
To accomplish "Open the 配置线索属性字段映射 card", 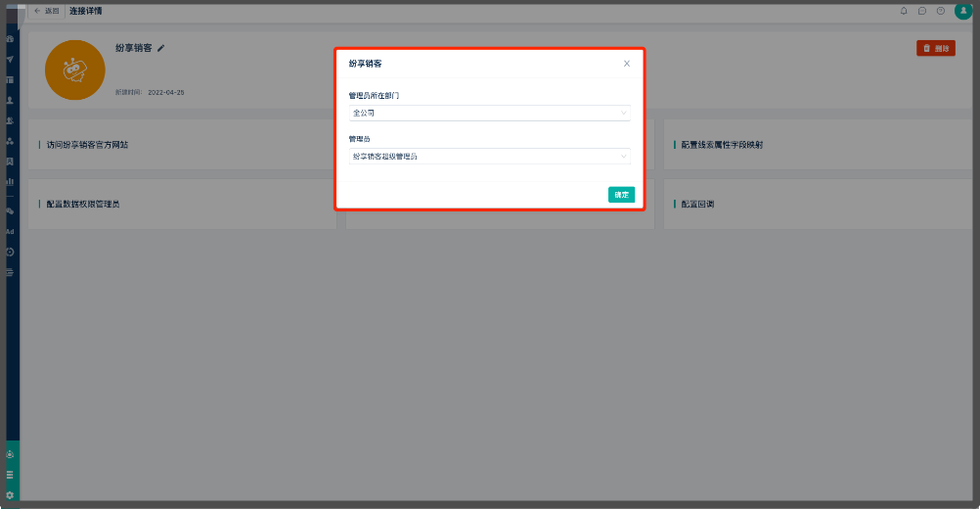I will [818, 145].
